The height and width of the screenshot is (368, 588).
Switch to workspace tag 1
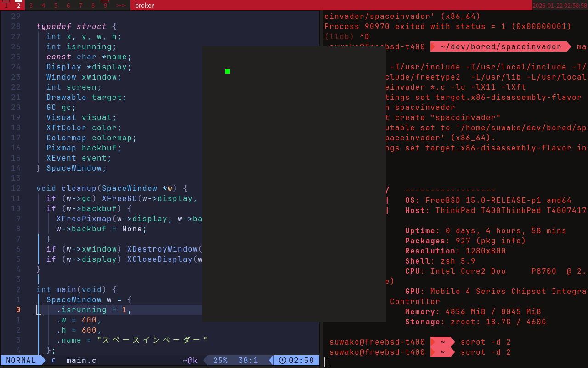(x=6, y=6)
